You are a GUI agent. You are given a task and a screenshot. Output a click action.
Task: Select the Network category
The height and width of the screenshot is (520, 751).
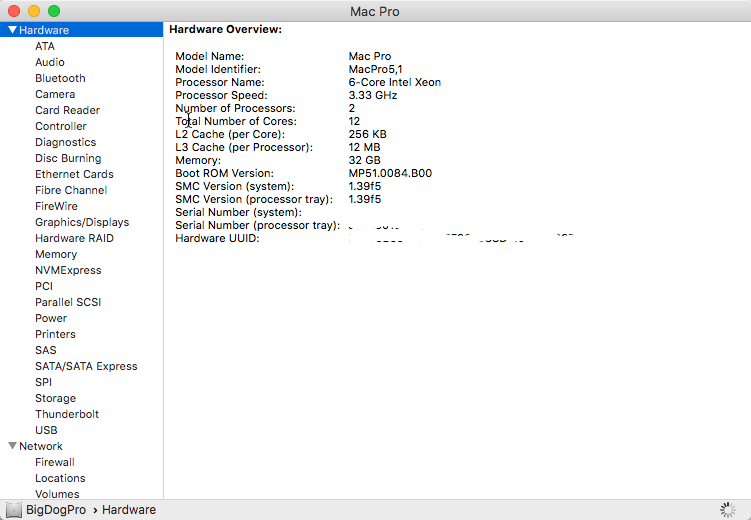41,446
